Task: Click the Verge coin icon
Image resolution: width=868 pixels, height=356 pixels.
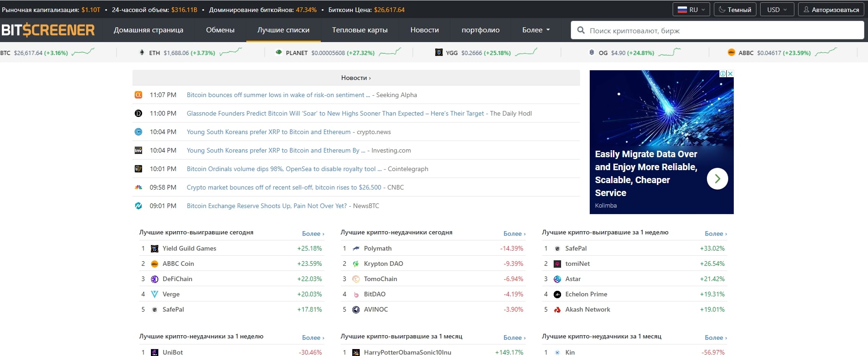Action: [155, 295]
